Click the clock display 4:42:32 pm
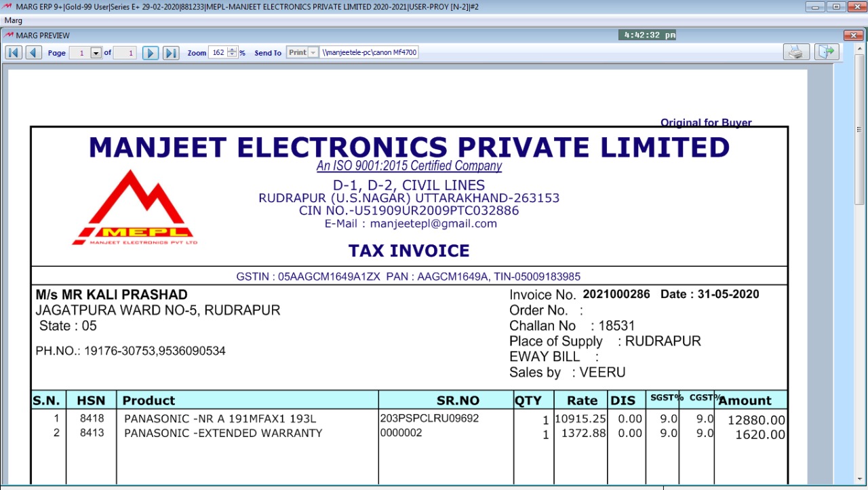This screenshot has height=490, width=868. click(648, 35)
